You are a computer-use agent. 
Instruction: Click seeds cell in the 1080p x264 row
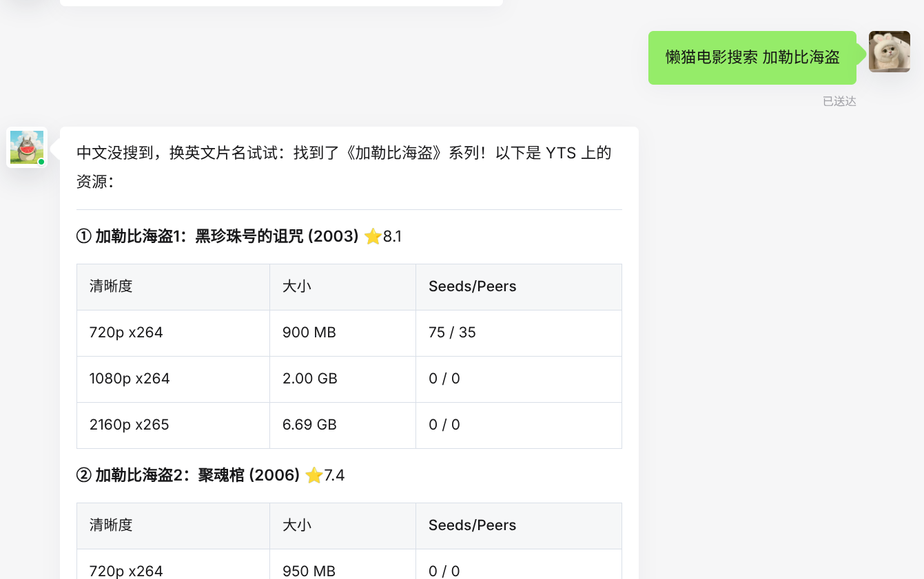[x=519, y=379]
